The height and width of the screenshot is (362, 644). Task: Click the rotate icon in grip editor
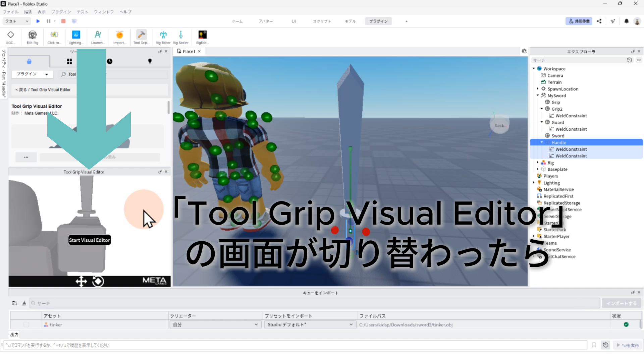98,281
